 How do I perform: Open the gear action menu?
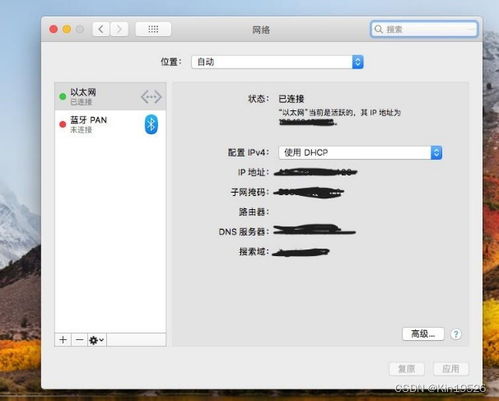coord(97,340)
